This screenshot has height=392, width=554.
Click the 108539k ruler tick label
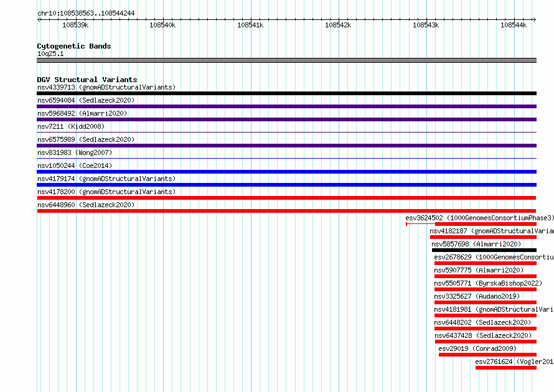tap(75, 25)
